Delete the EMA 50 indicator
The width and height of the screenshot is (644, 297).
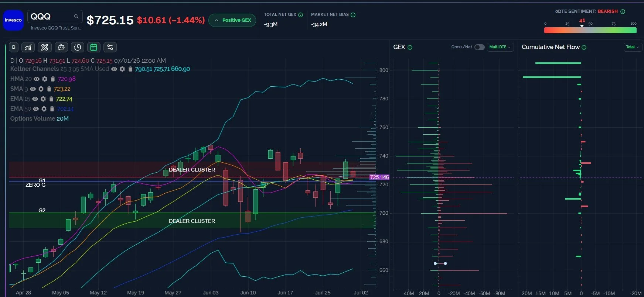click(52, 109)
